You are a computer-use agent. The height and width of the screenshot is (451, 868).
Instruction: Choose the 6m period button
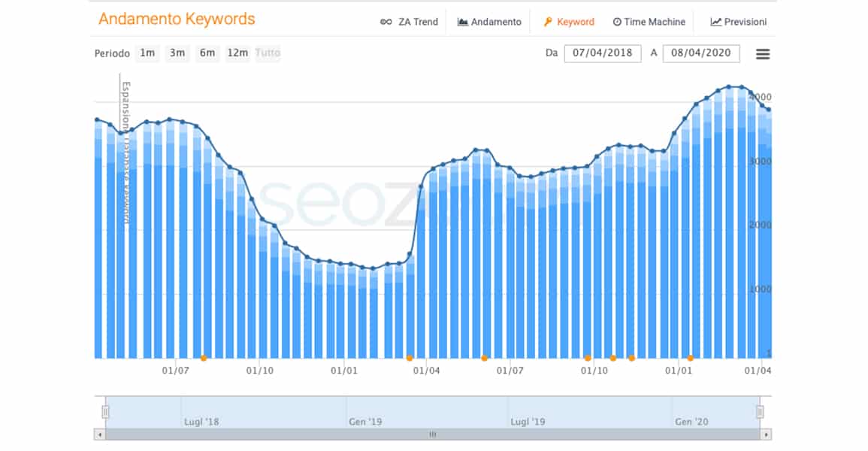(207, 53)
